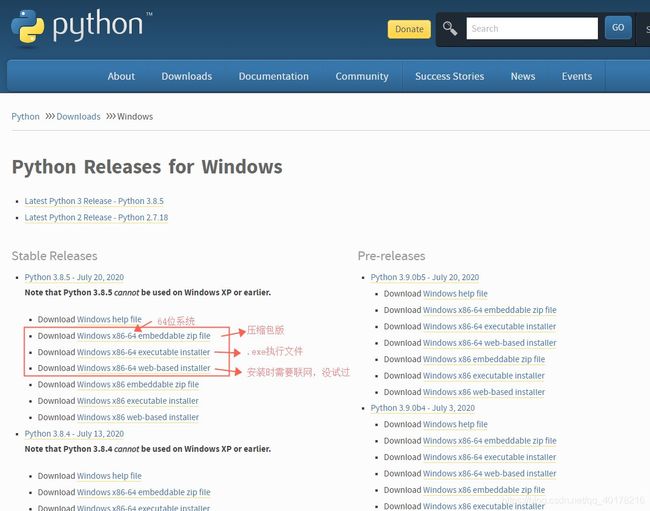This screenshot has height=511, width=650.
Task: Download x86-64 embeddable zip file for Python 3.8.4
Action: pos(144,492)
